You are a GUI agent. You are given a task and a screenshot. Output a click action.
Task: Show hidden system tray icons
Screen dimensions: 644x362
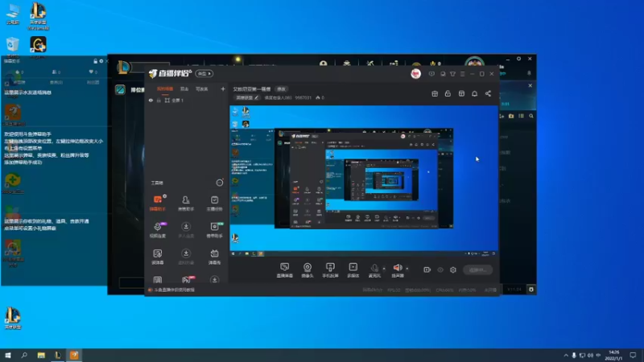click(x=566, y=356)
